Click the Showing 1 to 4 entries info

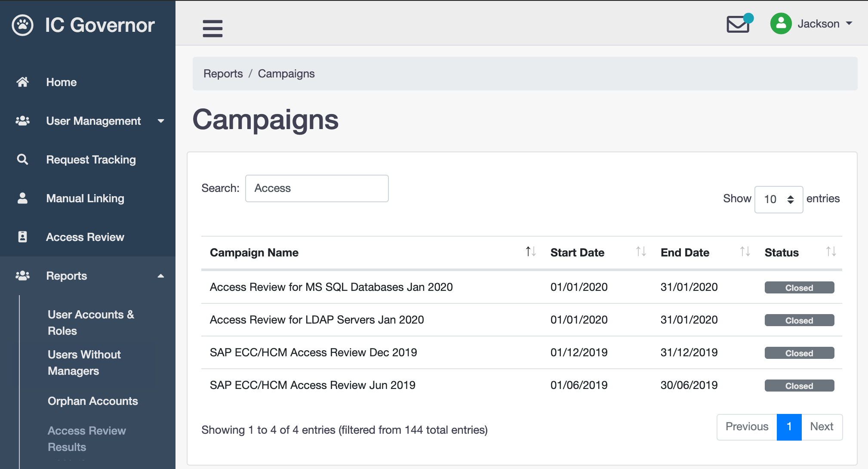[x=345, y=430]
